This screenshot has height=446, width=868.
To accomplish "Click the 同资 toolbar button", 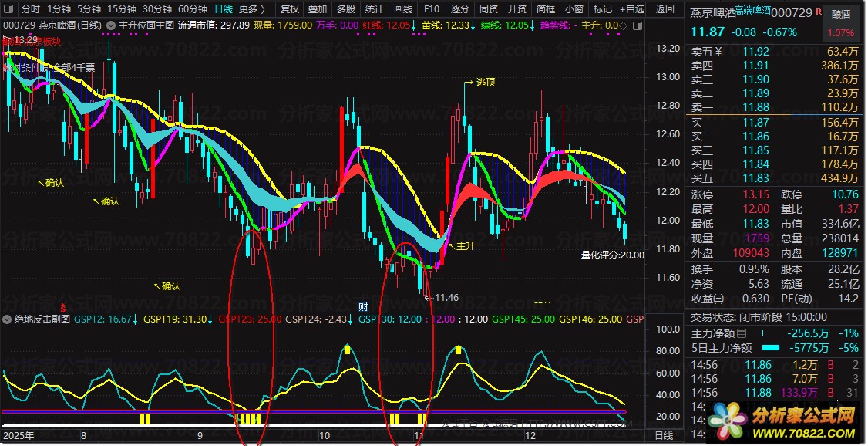I will [x=488, y=8].
